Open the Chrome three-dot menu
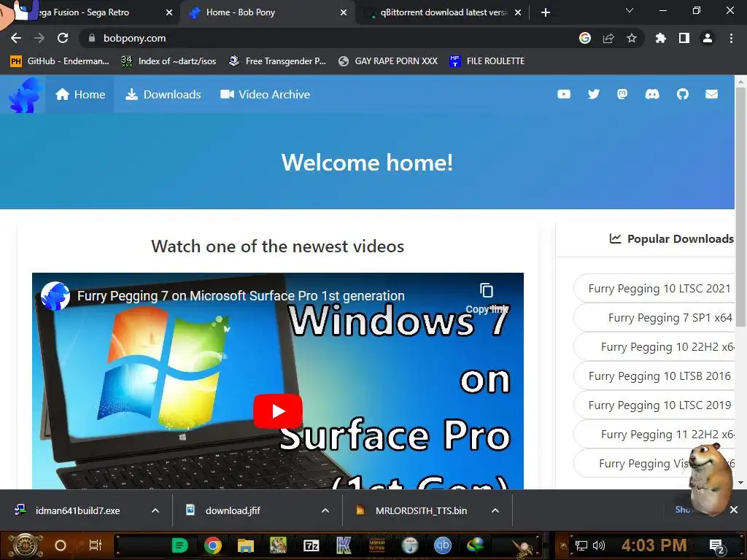The image size is (747, 560). click(x=731, y=38)
